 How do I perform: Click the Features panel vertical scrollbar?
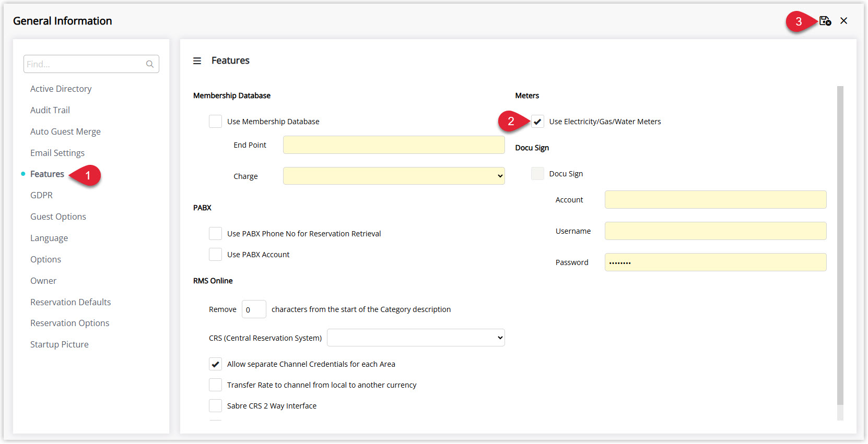(x=840, y=245)
